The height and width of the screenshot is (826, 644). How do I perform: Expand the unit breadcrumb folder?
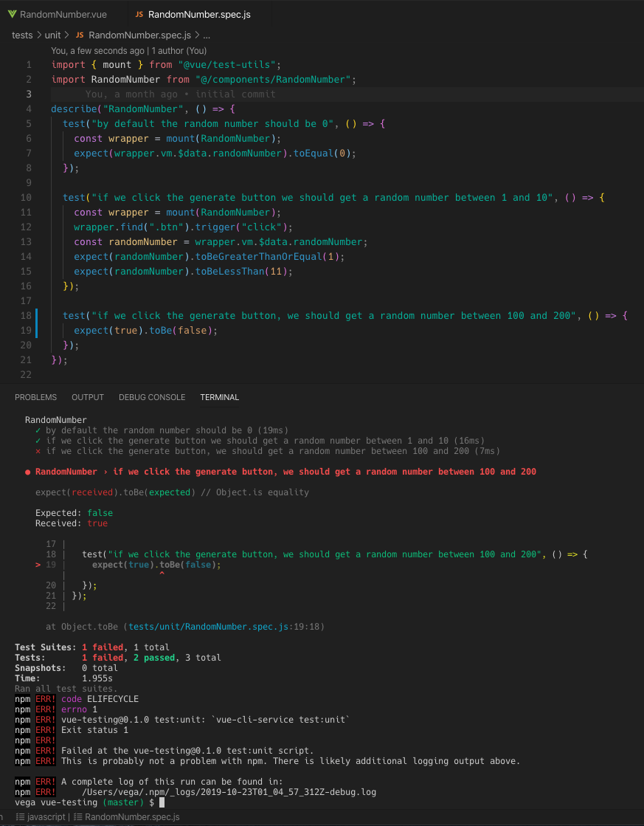pyautogui.click(x=52, y=35)
